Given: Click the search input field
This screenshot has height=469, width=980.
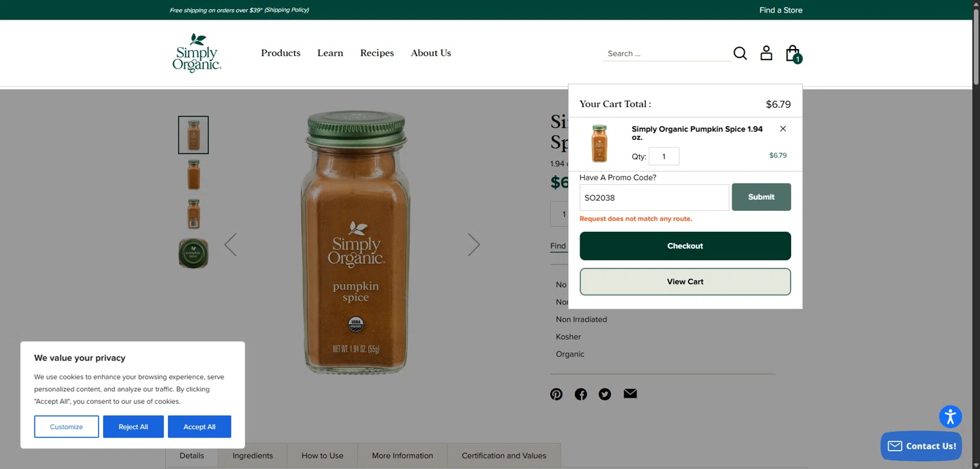Looking at the screenshot, I should [x=667, y=54].
